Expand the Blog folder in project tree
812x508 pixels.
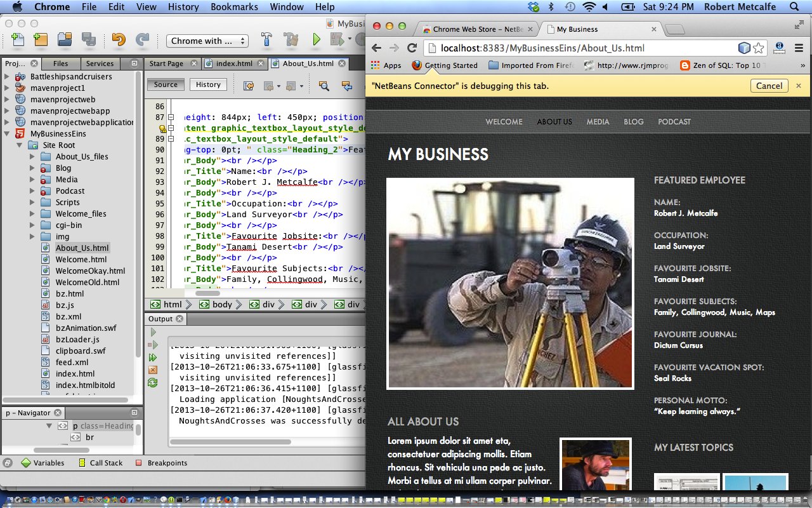click(33, 168)
